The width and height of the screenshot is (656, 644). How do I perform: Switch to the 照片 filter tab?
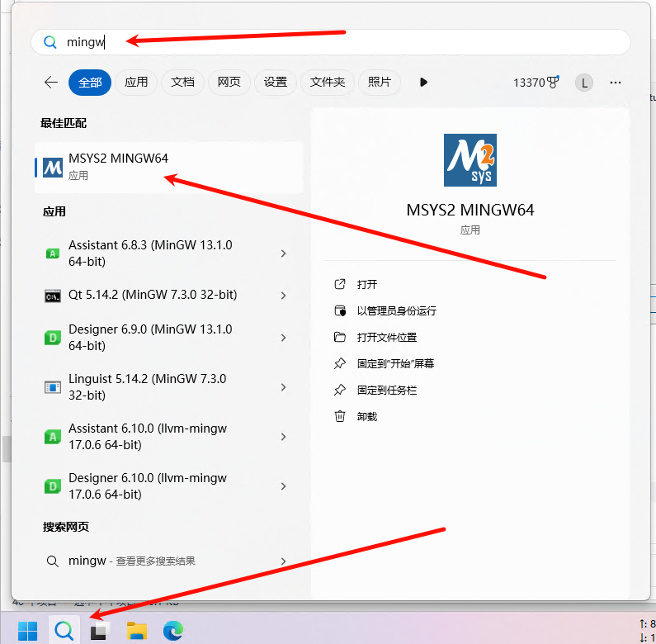pyautogui.click(x=379, y=83)
